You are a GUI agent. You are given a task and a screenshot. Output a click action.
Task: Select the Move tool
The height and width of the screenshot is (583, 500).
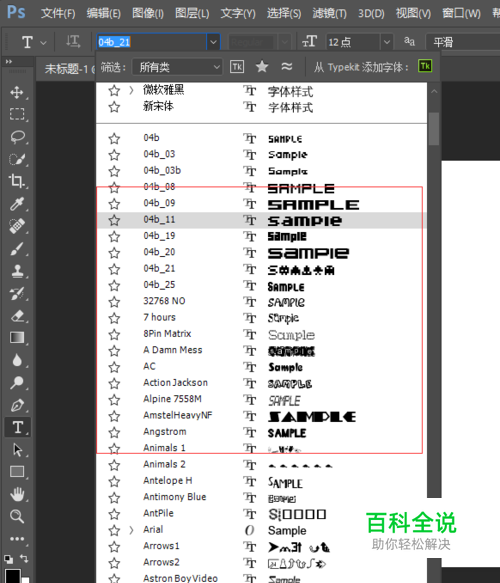[x=17, y=92]
